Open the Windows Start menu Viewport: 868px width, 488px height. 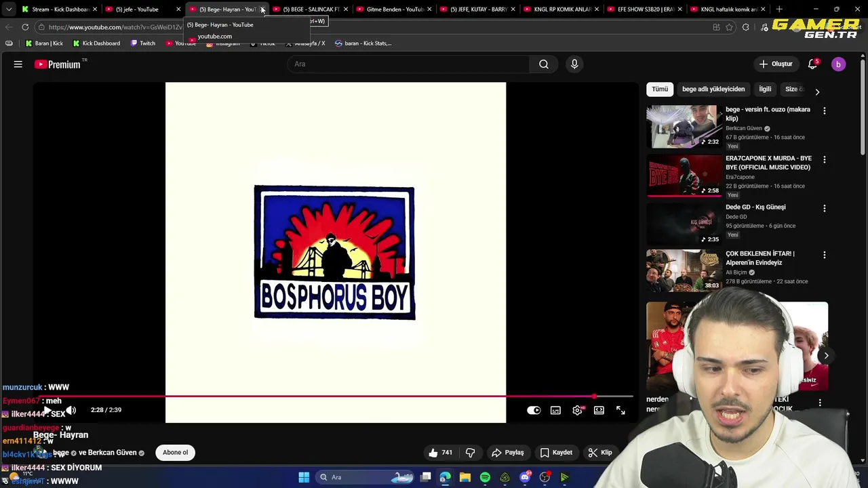coord(304,477)
